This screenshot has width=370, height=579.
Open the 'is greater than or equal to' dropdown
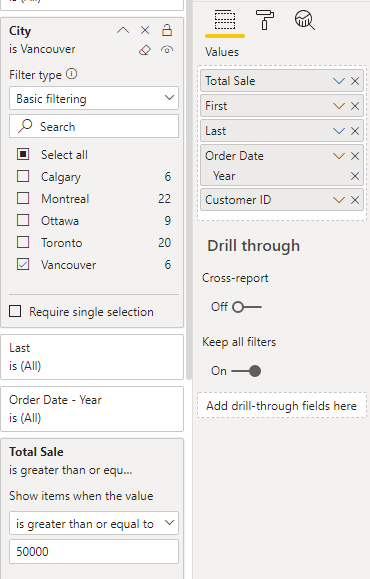(94, 523)
